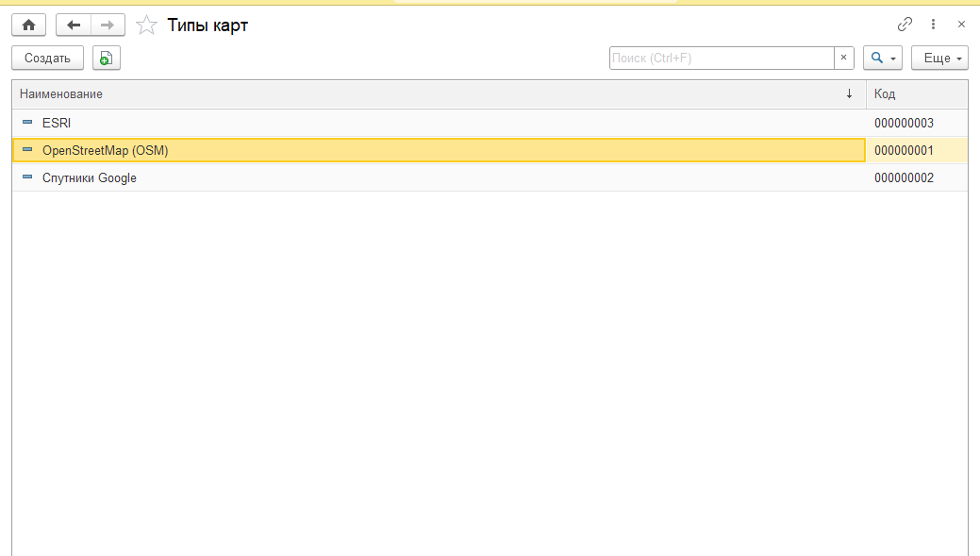Clear the search field with X
The width and height of the screenshot is (980, 556).
click(844, 59)
